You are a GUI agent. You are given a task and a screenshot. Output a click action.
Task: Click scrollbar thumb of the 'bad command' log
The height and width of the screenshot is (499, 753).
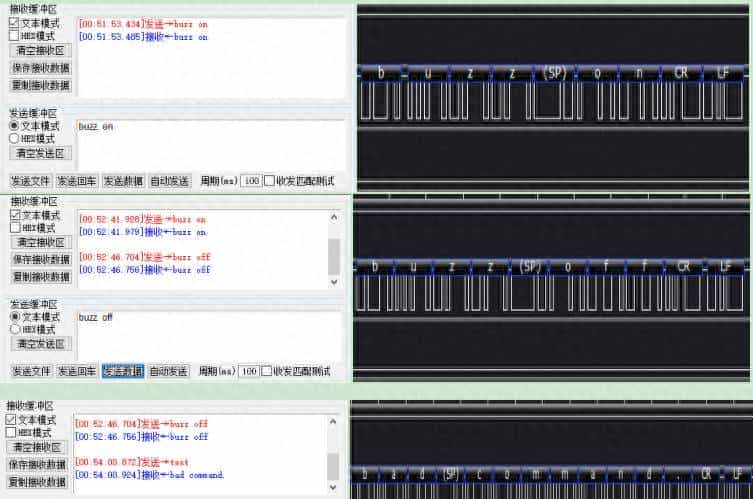333,466
